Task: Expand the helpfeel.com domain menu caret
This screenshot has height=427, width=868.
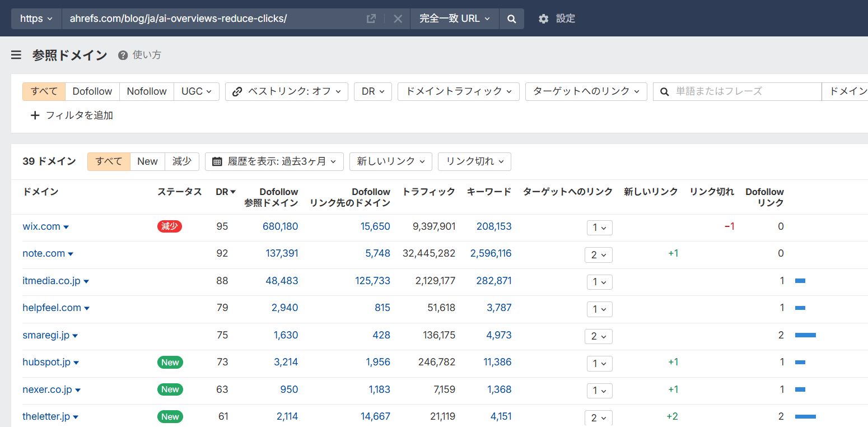Action: [x=87, y=308]
